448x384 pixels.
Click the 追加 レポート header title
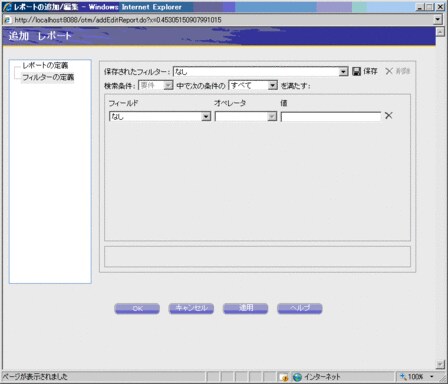pyautogui.click(x=40, y=36)
